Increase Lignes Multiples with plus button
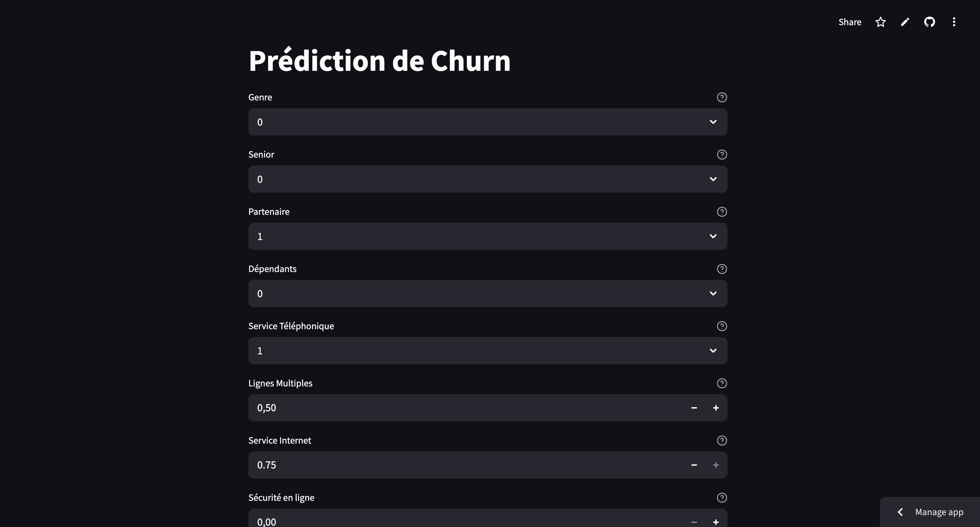The height and width of the screenshot is (527, 980). pos(716,408)
